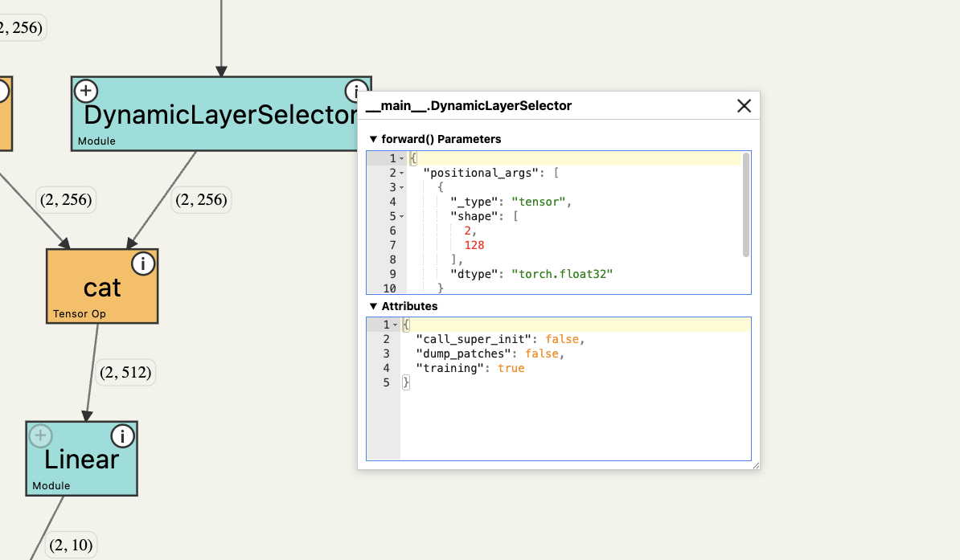
Task: Fold the "shape" array at line 5
Action: (x=402, y=217)
